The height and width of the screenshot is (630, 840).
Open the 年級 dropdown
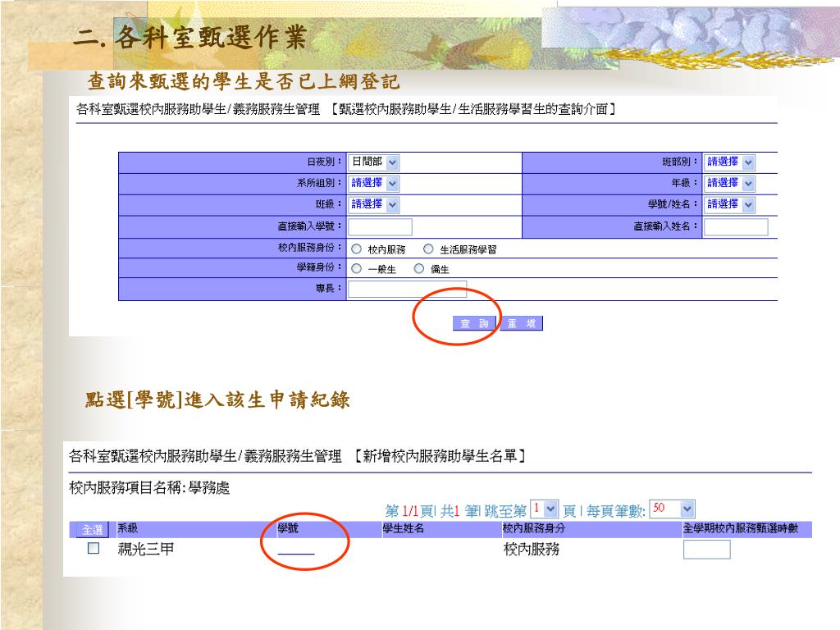pos(729,183)
